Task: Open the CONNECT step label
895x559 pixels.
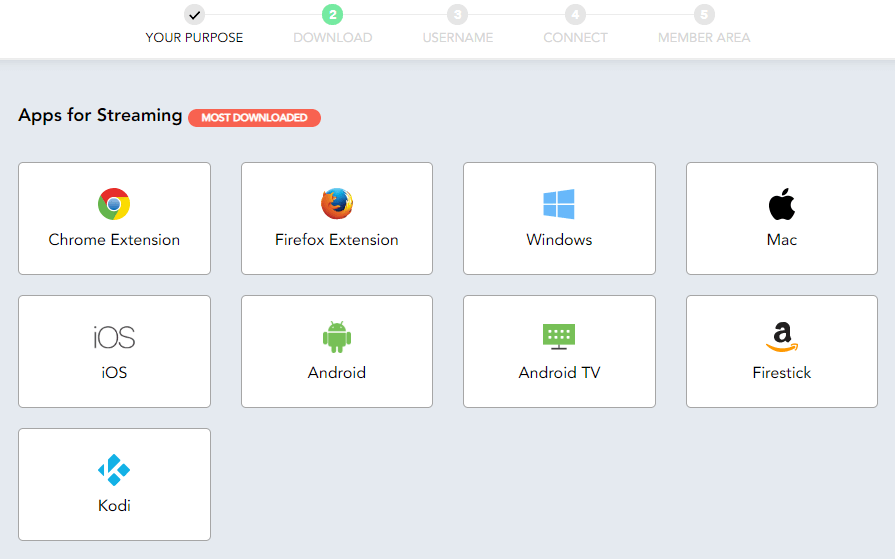Action: coord(575,38)
